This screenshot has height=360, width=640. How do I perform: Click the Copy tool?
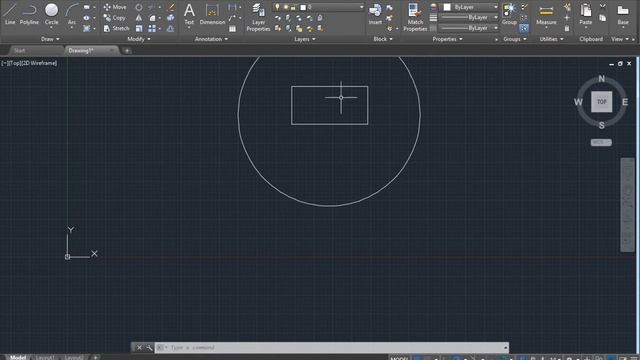pyautogui.click(x=115, y=18)
